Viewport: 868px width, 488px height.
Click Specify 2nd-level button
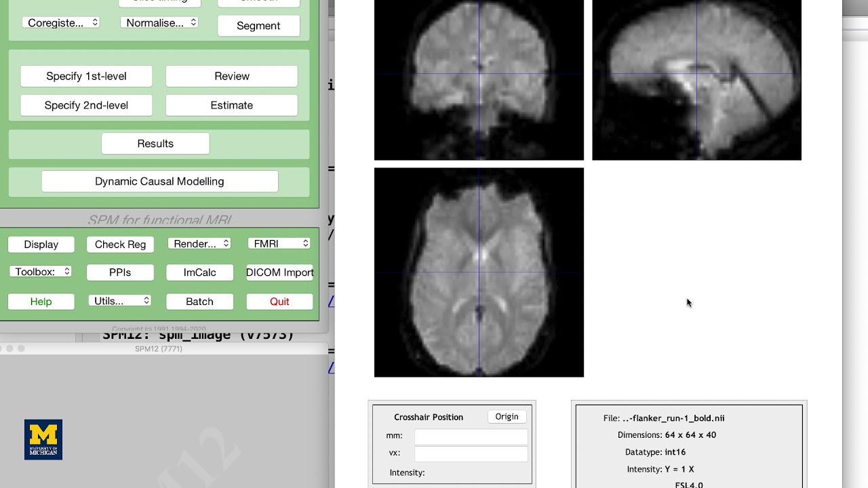(86, 105)
